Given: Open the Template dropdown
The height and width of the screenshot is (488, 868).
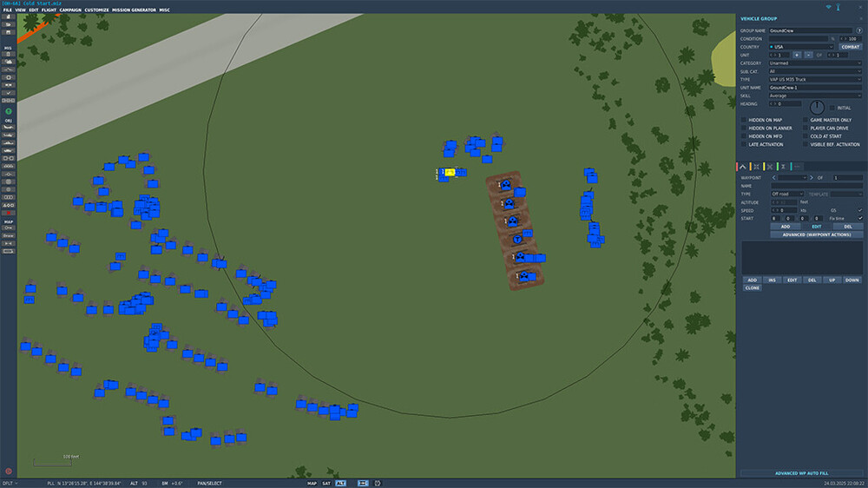Looking at the screenshot, I should tap(845, 194).
